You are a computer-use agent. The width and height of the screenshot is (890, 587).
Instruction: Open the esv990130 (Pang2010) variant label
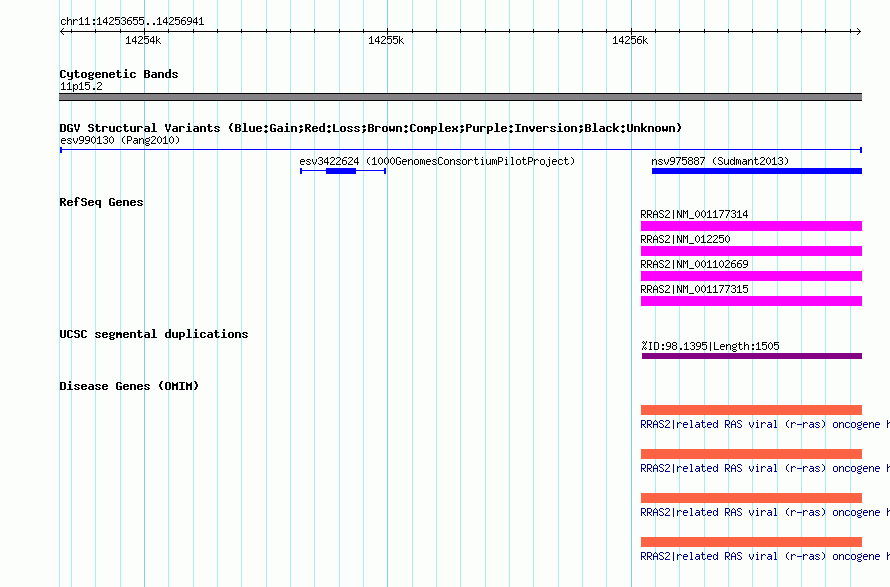(x=120, y=140)
